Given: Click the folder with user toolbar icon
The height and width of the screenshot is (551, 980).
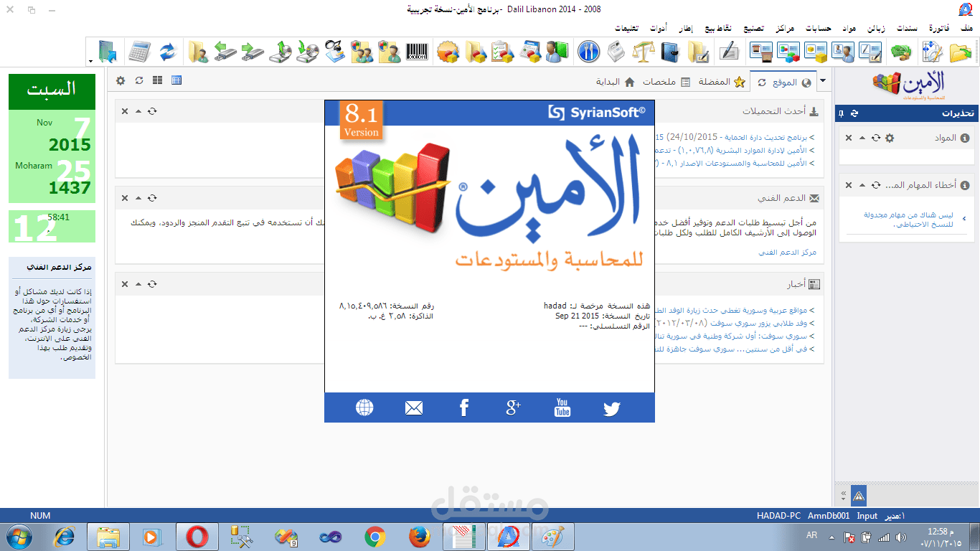Looking at the screenshot, I should pos(199,52).
